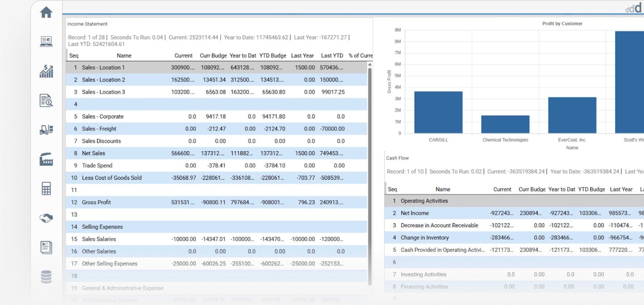Open the news report sidebar icon

[x=46, y=247]
